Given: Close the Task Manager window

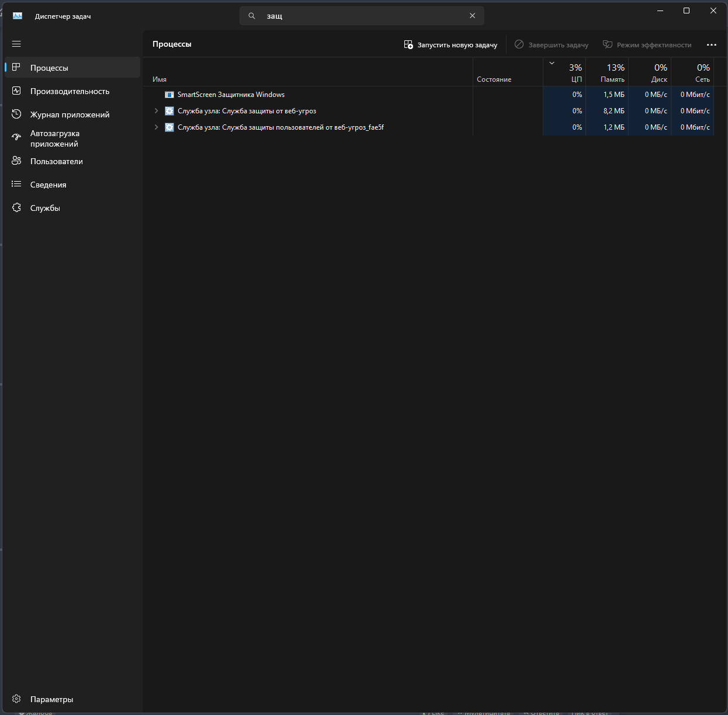Looking at the screenshot, I should (x=713, y=11).
